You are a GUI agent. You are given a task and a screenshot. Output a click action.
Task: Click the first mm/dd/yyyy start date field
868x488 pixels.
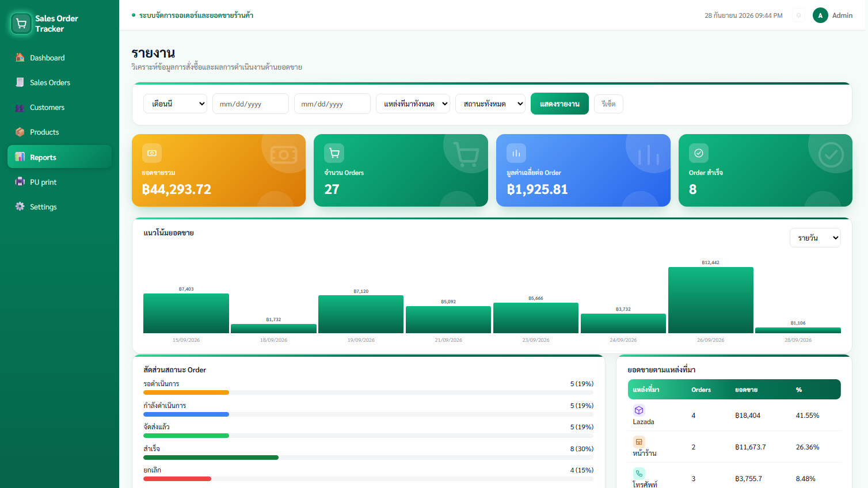pyautogui.click(x=250, y=104)
